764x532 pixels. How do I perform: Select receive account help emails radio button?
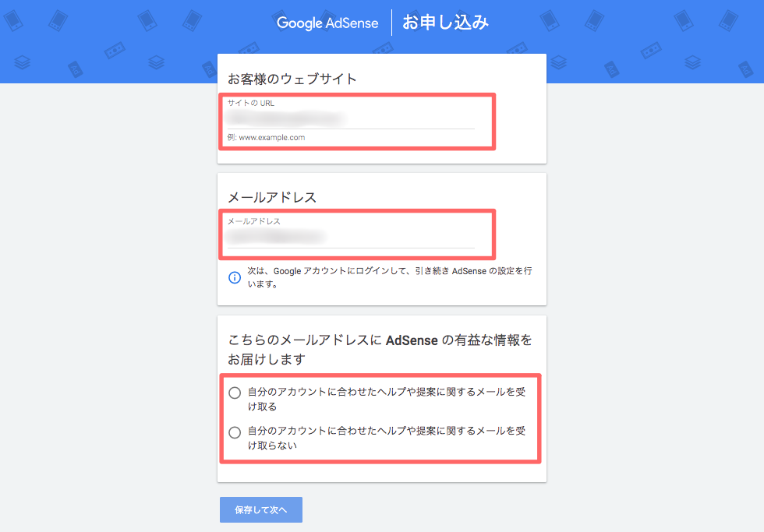235,393
